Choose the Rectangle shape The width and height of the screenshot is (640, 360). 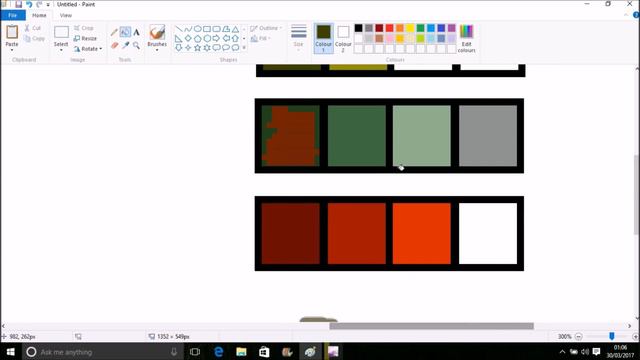[207, 29]
